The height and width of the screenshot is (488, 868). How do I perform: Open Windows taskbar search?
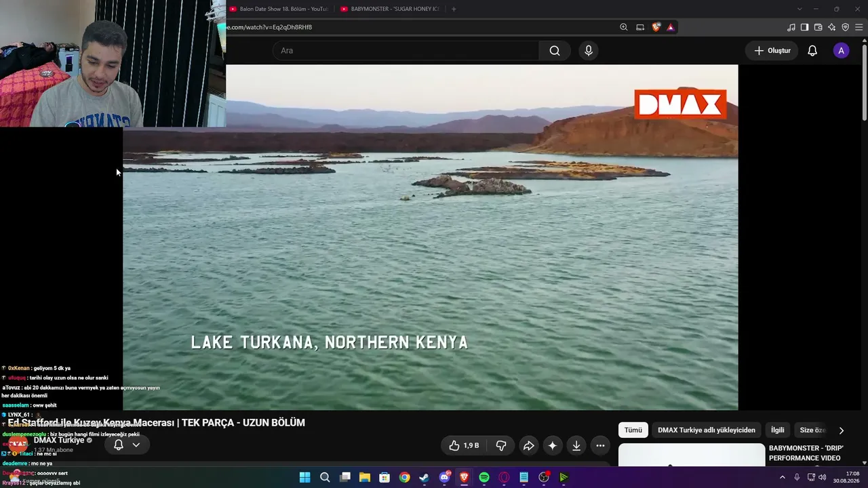325,477
